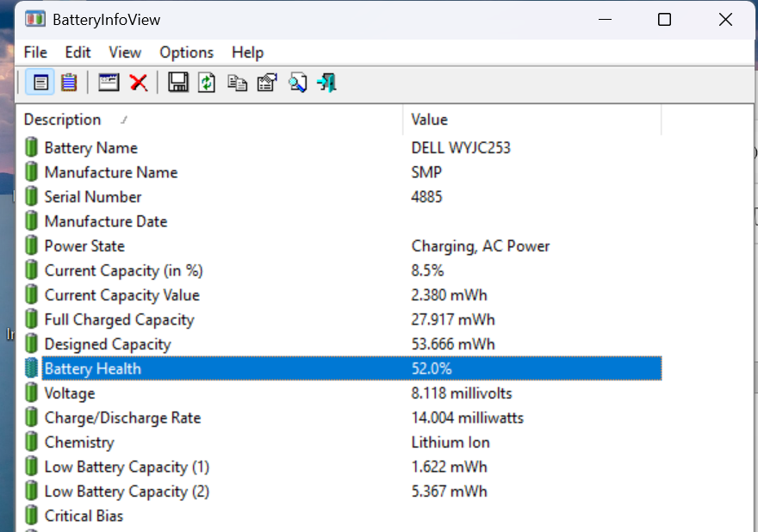This screenshot has width=758, height=532.
Task: Switch to the Battery Log view icon
Action: [x=69, y=83]
